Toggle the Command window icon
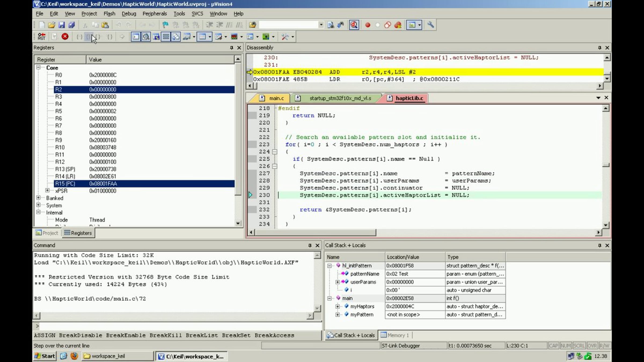Image resolution: width=644 pixels, height=362 pixels. coord(136,36)
